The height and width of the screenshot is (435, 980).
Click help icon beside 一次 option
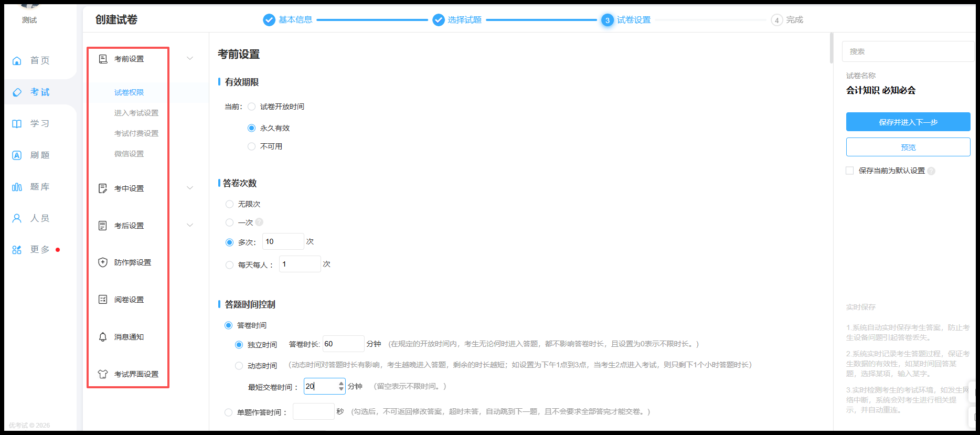point(259,222)
